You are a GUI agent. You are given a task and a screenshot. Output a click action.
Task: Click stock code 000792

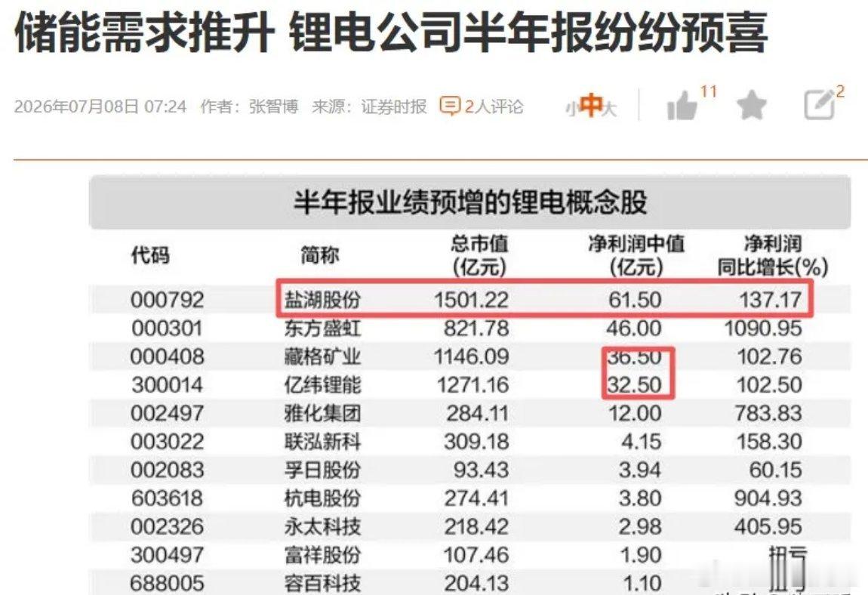(168, 300)
